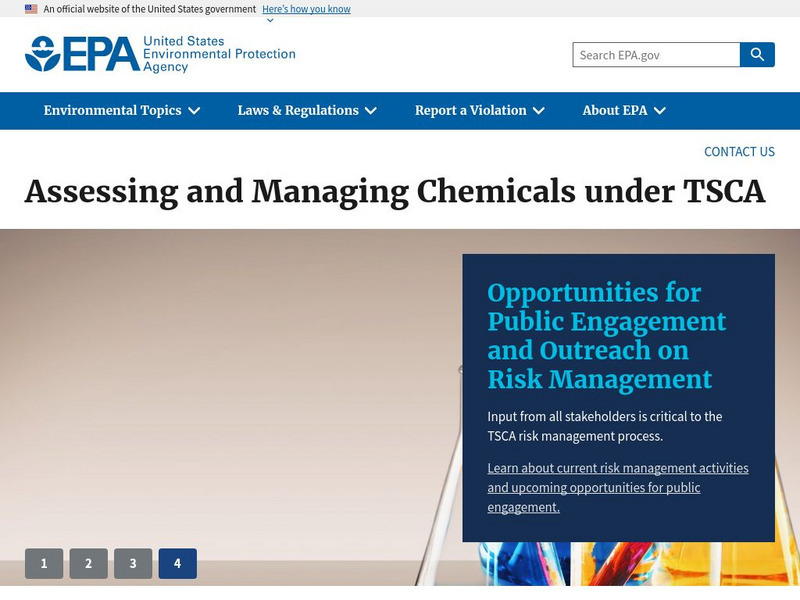
Task: Switch to carousel slide 3
Action: (x=133, y=564)
